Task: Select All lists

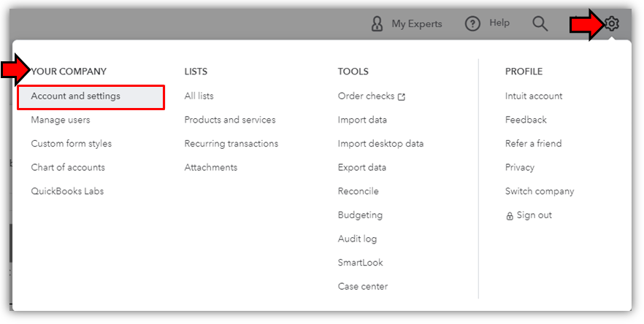Action: [199, 96]
